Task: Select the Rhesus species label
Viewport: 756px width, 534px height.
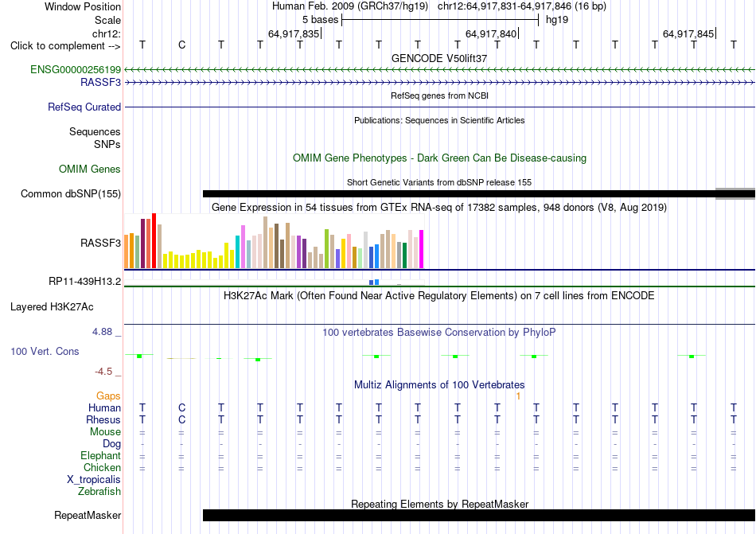Action: tap(103, 419)
